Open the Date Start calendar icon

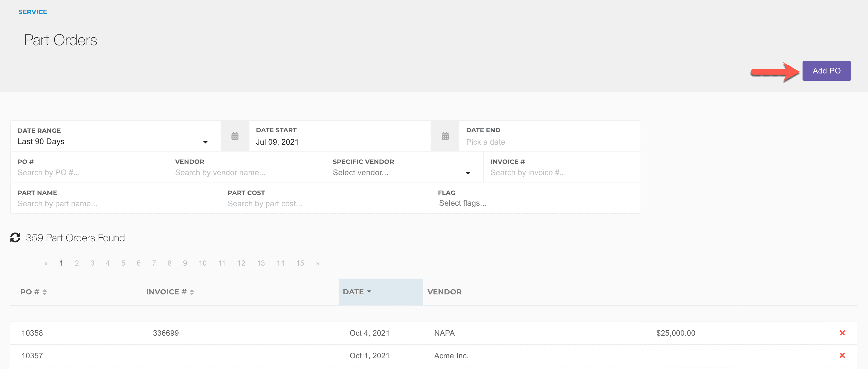click(x=235, y=136)
